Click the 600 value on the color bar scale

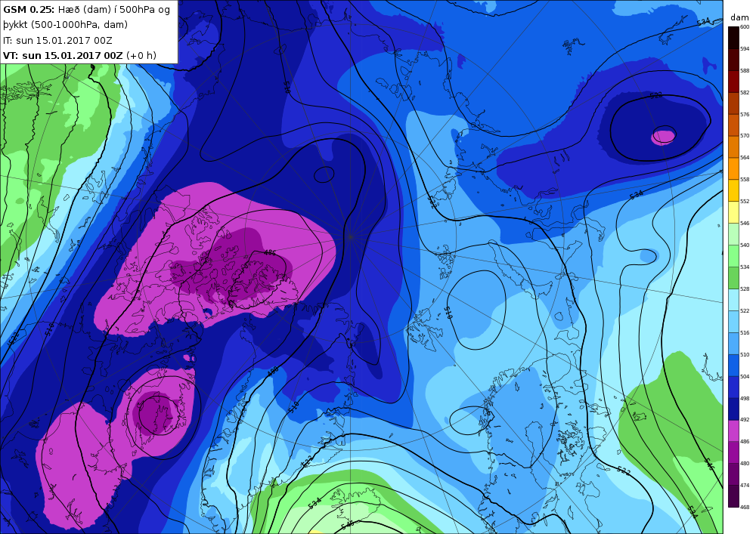click(x=745, y=27)
